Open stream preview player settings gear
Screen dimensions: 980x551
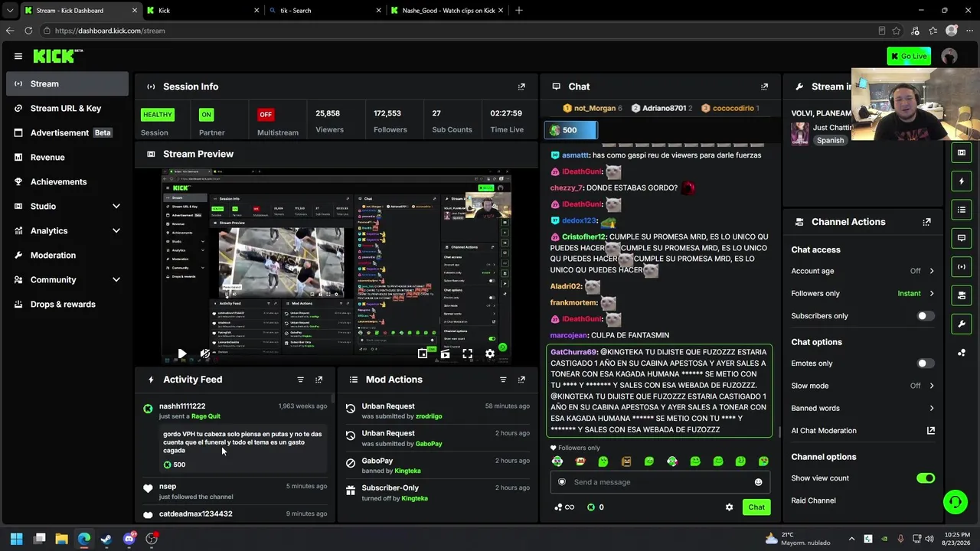point(490,354)
